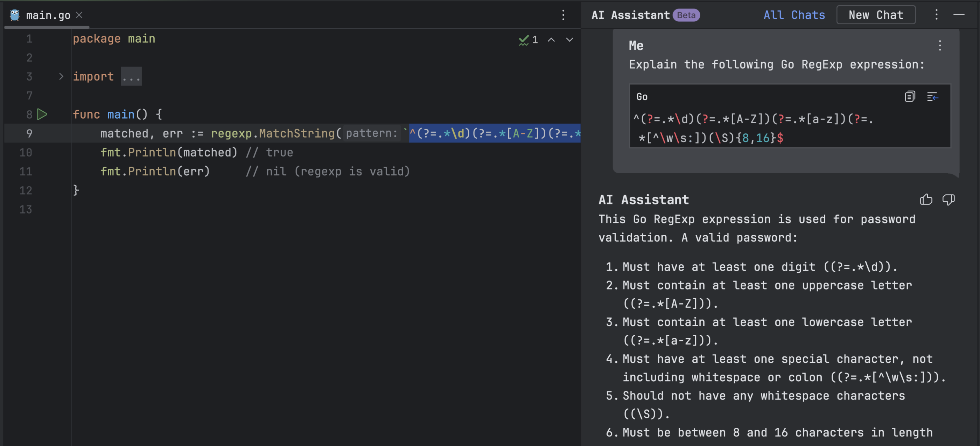This screenshot has height=446, width=980.
Task: Click 'Explain the following Go RegExp expression:' text
Action: pos(776,64)
